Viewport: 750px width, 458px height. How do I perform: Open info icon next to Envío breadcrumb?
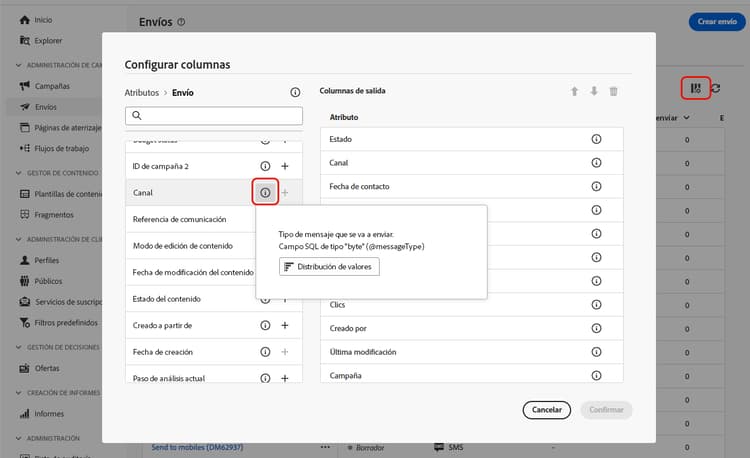coord(295,92)
